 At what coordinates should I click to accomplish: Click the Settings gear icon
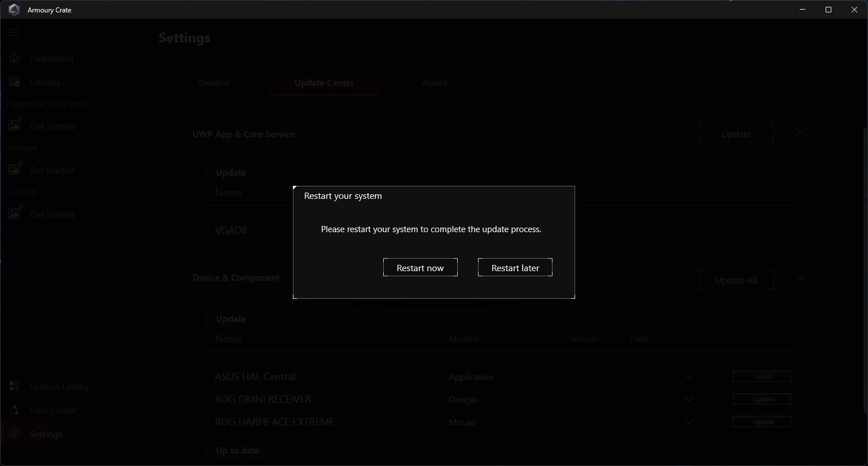pyautogui.click(x=14, y=433)
